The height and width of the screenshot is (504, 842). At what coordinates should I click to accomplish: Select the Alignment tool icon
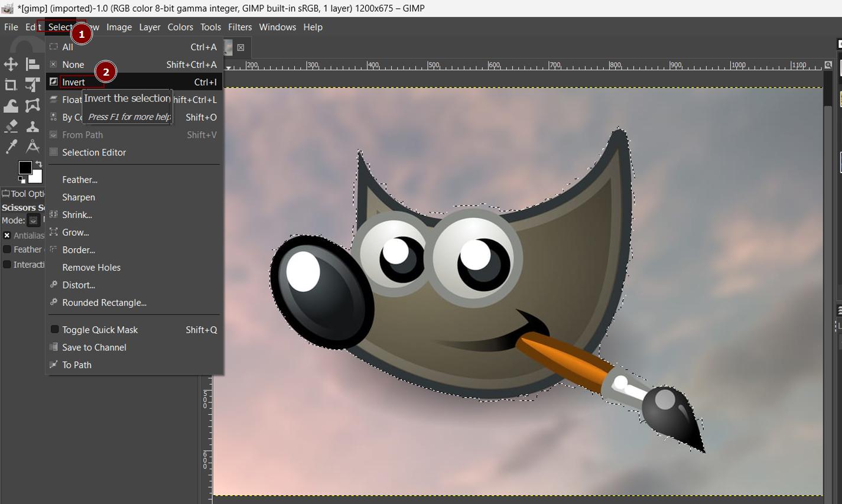pyautogui.click(x=32, y=64)
